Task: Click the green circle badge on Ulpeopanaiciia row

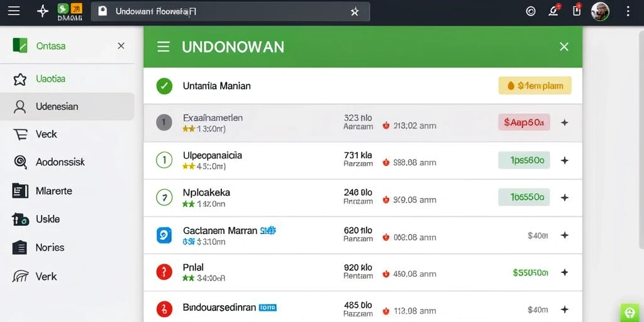Action: pyautogui.click(x=164, y=160)
